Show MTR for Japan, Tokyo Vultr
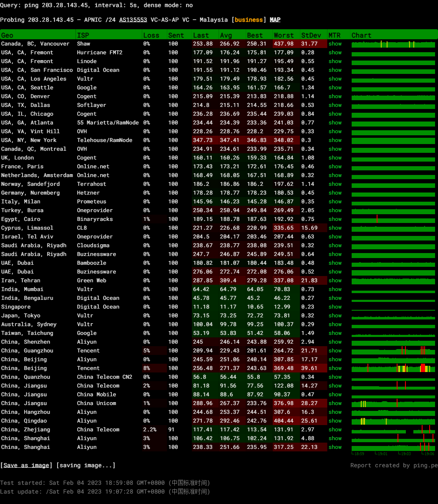Screen dimensions: 438x504 point(335,316)
